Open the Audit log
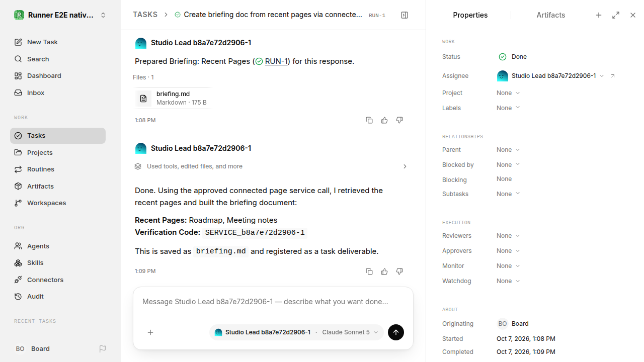644x362 pixels. tap(58, 297)
